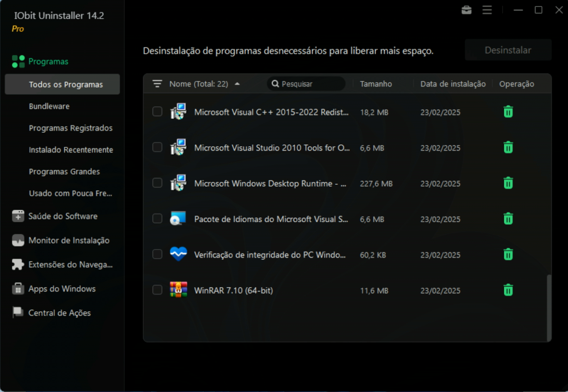Check the Visual Studio 2010 Tools checkbox
The width and height of the screenshot is (568, 392).
point(157,147)
